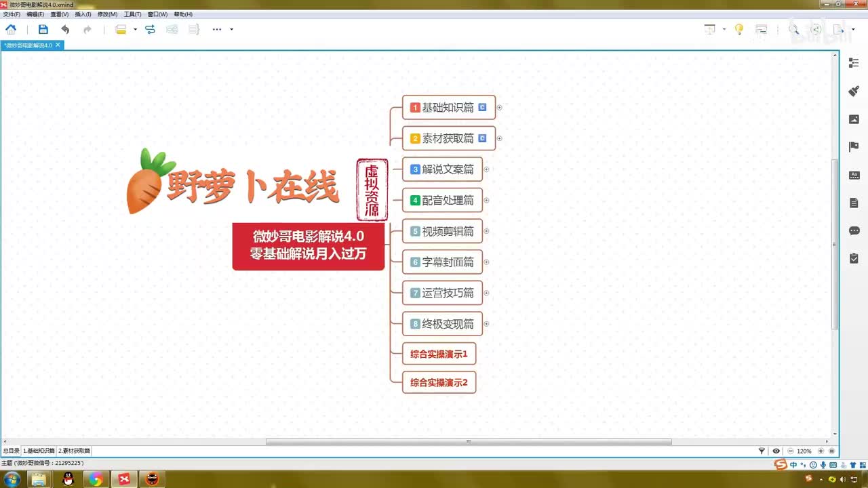Open the Outline panel in the right sidebar
This screenshot has height=488, width=868.
854,62
